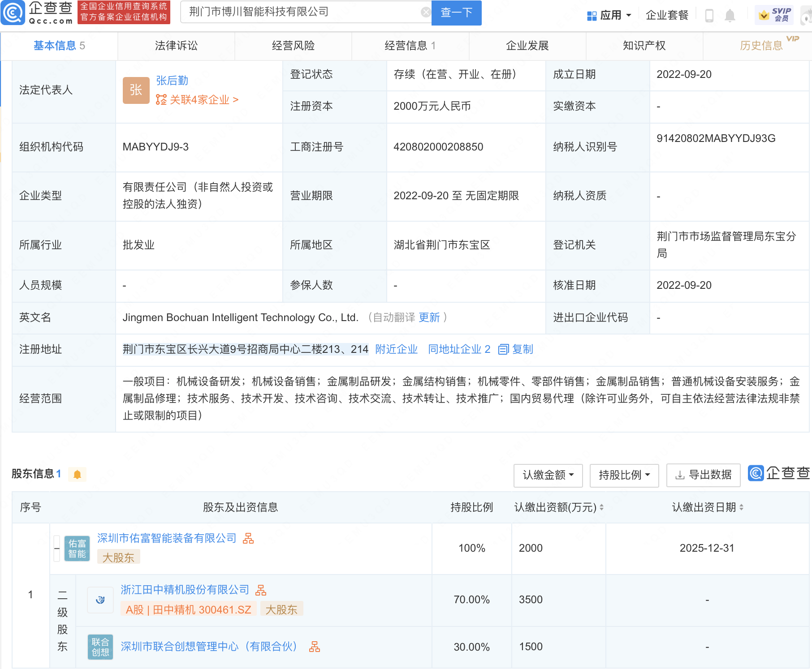Click the 佑富智能 company logo
This screenshot has width=812, height=669.
[x=77, y=549]
